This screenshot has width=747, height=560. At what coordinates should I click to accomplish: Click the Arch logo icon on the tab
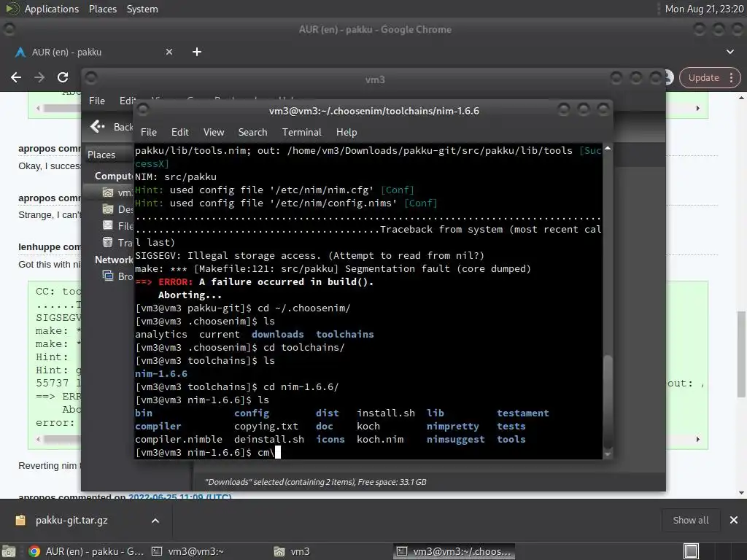click(20, 52)
